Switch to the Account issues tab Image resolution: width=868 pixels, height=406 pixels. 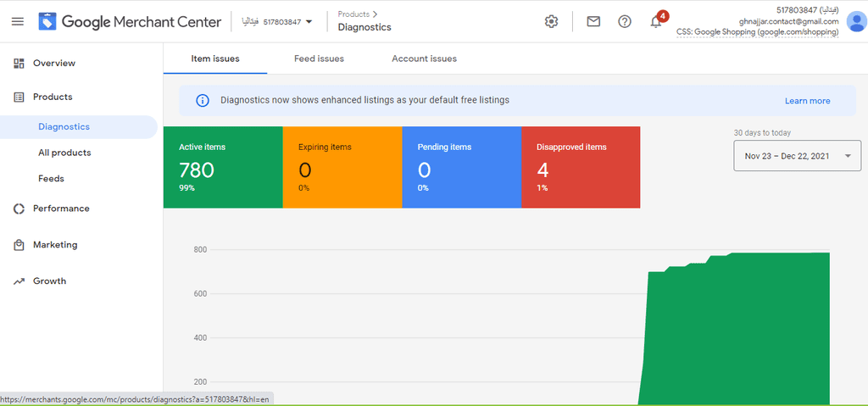(x=424, y=58)
